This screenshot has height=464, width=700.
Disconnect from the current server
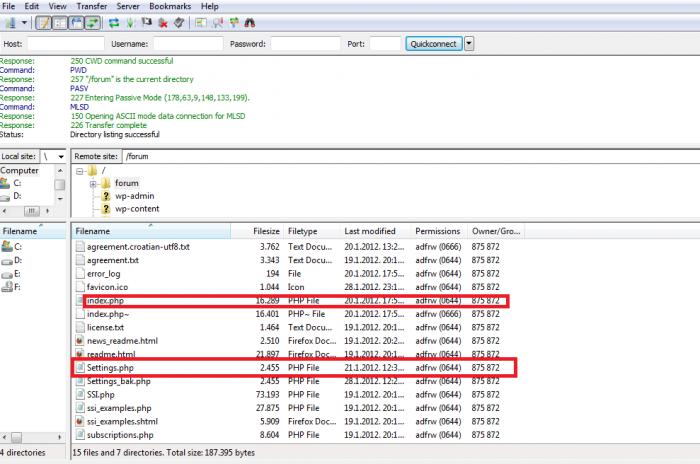click(x=163, y=23)
